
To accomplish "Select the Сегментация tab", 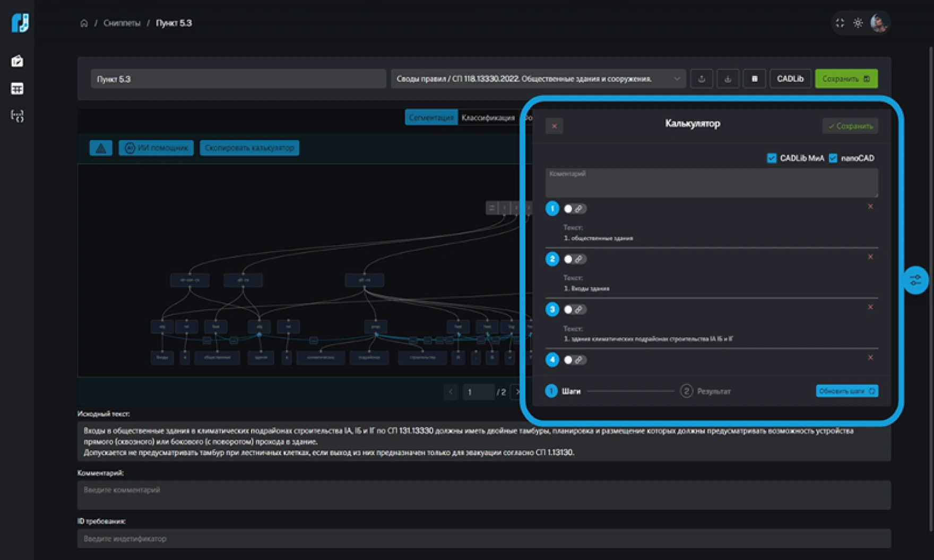I will [x=431, y=118].
